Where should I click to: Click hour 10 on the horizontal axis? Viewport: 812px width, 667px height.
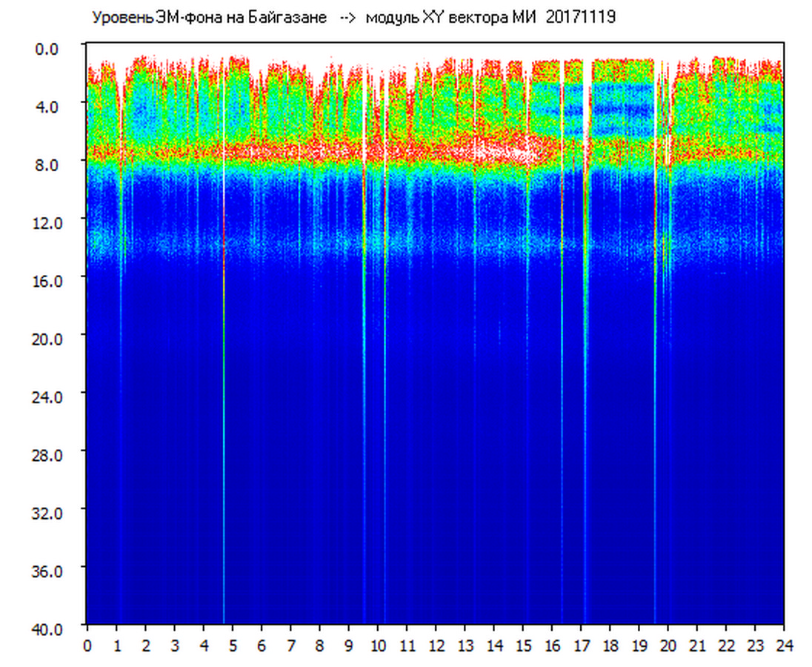[378, 646]
